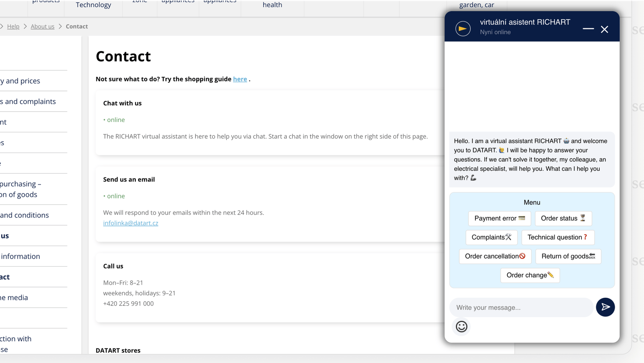Open the health category tab
The image size is (644, 363).
tap(272, 5)
